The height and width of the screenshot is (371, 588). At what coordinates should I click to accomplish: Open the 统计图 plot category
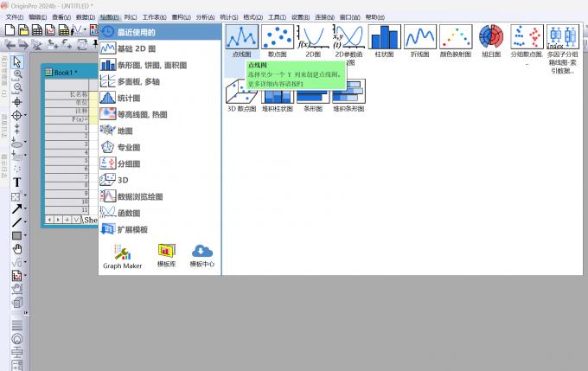pyautogui.click(x=160, y=99)
